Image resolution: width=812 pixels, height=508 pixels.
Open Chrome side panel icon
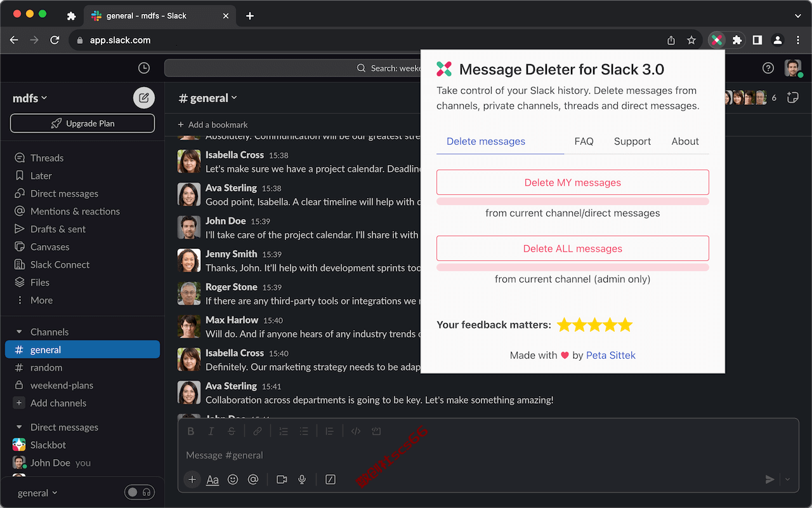[757, 40]
